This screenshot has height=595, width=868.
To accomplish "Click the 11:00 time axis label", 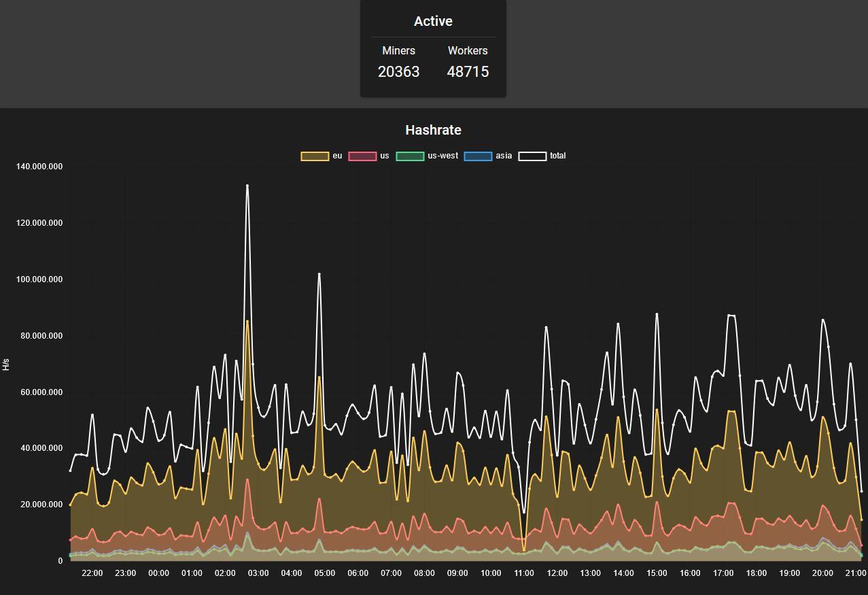I will [x=524, y=573].
